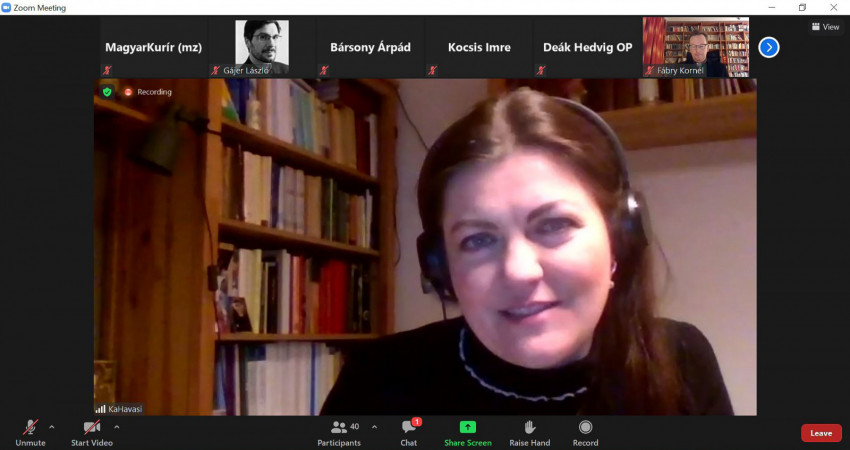Select Fábry Kornél video thumbnail
Image resolution: width=850 pixels, height=450 pixels.
pos(695,47)
